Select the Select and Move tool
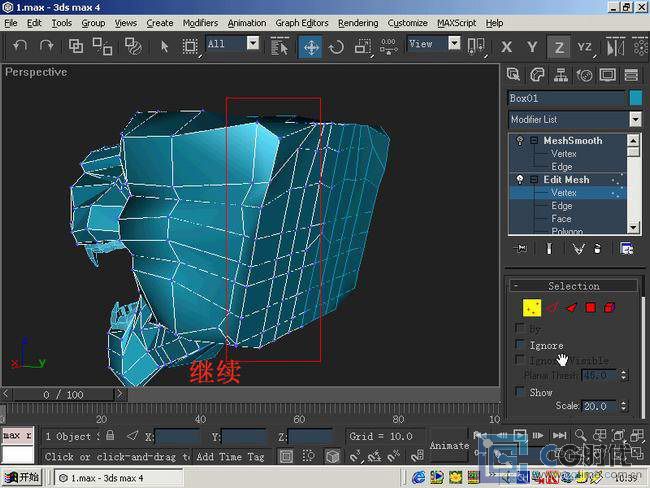This screenshot has width=650, height=488. 310,46
